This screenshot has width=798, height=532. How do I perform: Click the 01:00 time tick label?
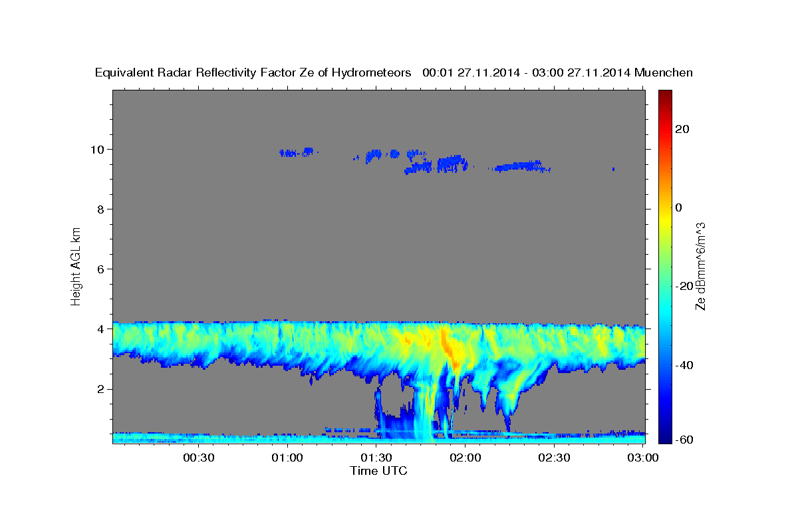click(288, 458)
